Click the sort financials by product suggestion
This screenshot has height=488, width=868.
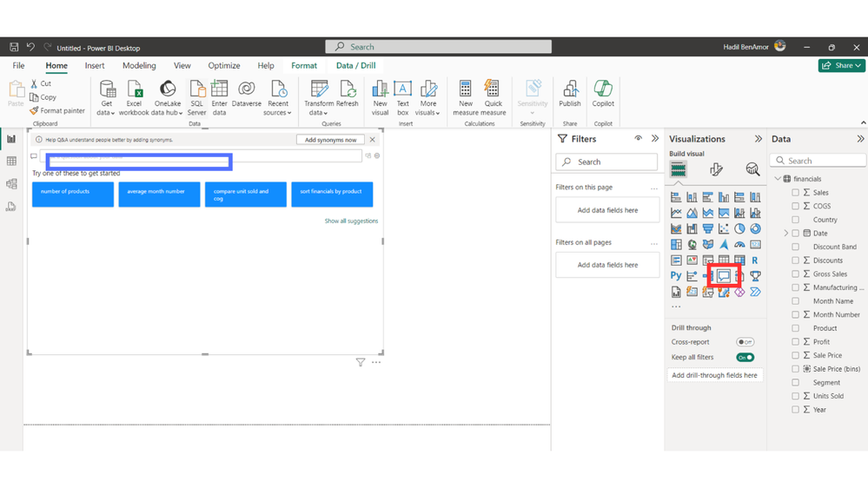332,195
